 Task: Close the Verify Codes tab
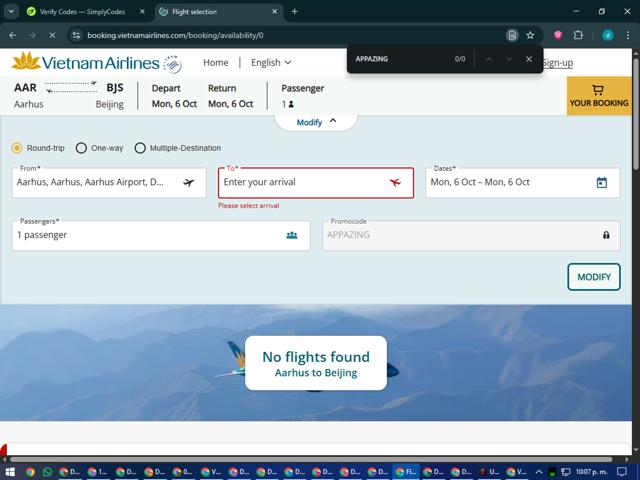coord(142,11)
